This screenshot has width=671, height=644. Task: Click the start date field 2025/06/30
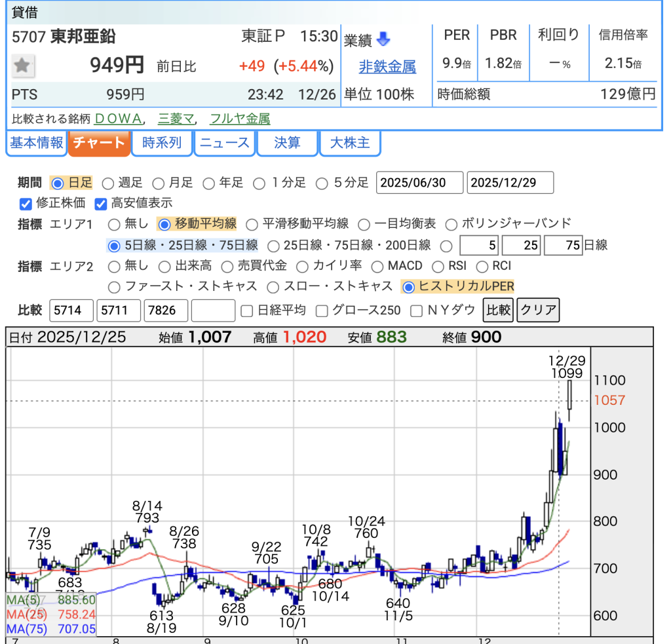point(419,183)
